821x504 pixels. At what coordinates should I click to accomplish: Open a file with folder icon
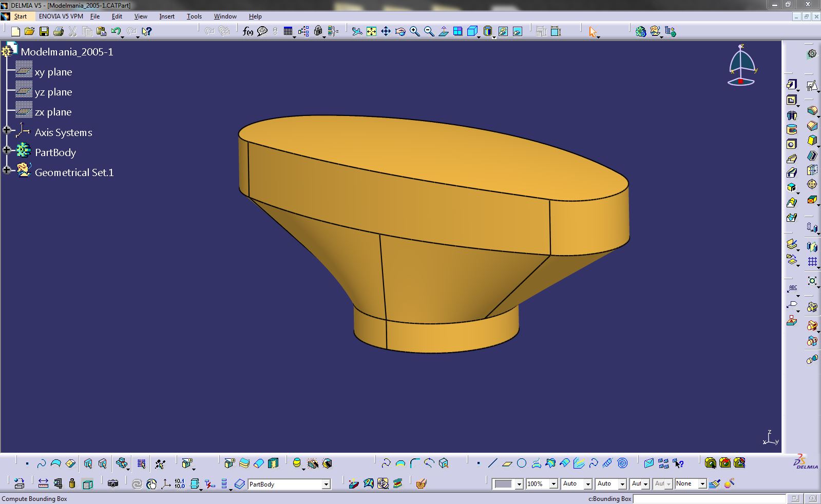click(30, 31)
